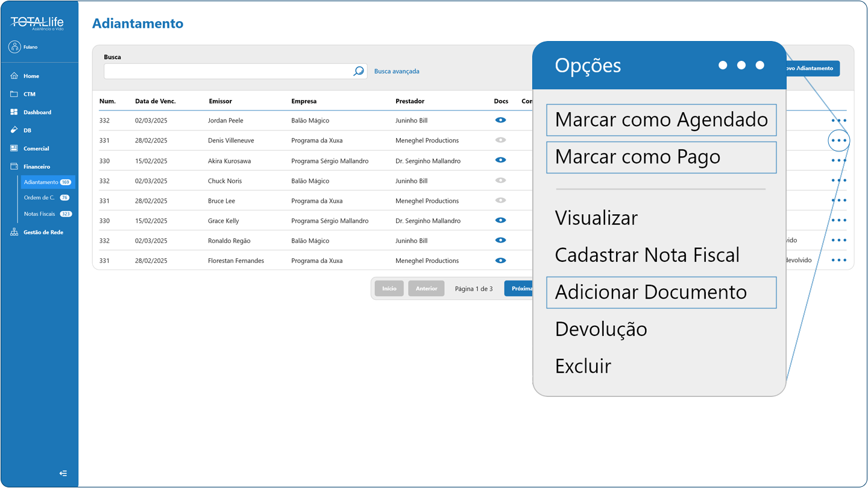Open Gestão de Rede in sidebar
The height and width of the screenshot is (488, 868).
tap(43, 232)
